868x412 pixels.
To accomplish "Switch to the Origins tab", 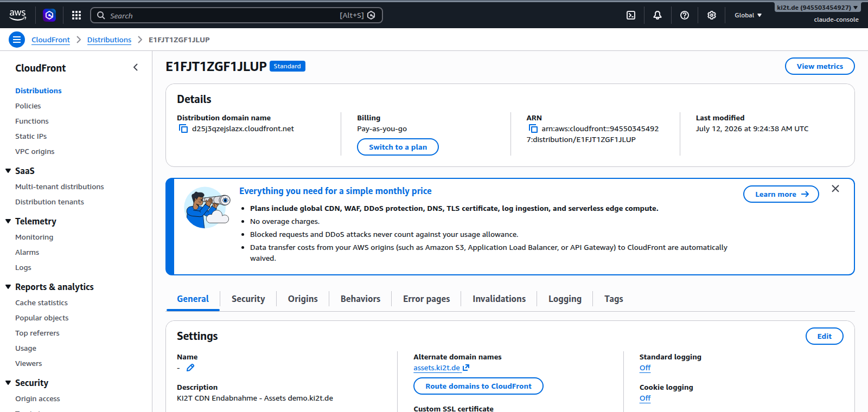I will tap(303, 299).
